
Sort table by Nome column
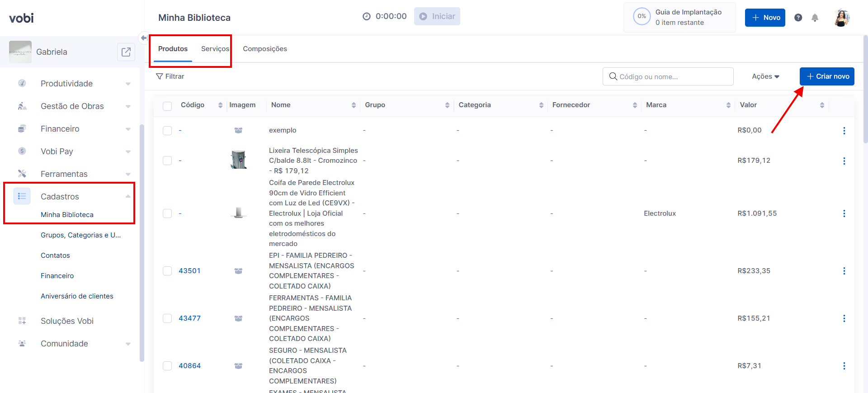point(354,105)
